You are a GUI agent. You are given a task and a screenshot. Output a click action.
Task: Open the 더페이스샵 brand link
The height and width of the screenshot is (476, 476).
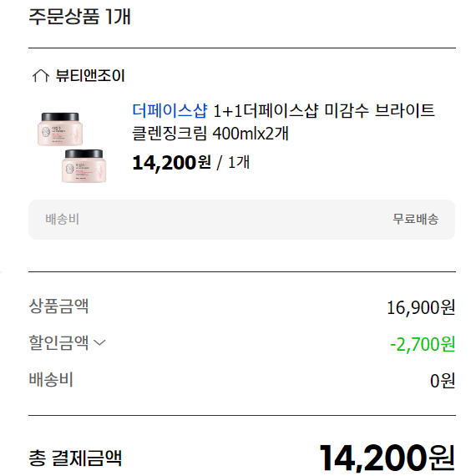[170, 110]
